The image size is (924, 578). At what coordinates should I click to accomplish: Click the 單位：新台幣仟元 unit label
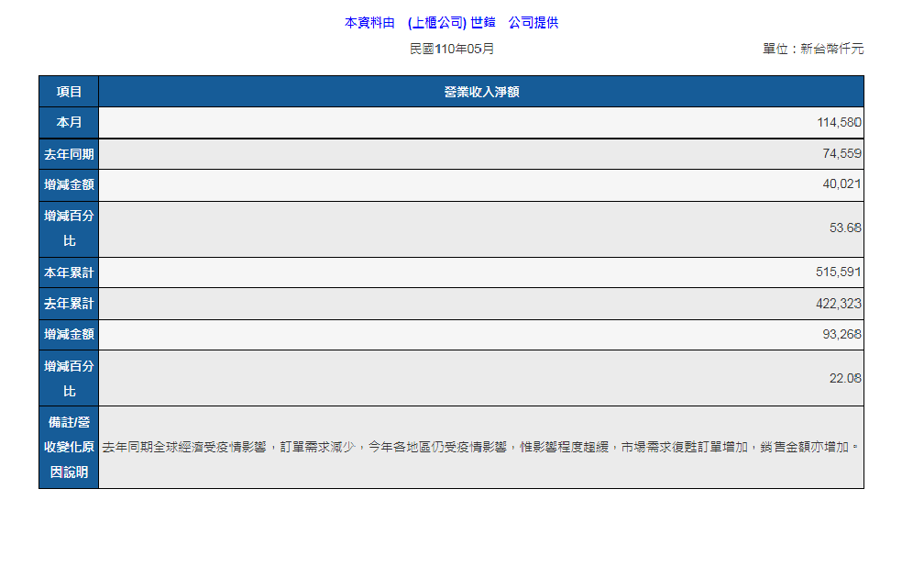point(812,49)
